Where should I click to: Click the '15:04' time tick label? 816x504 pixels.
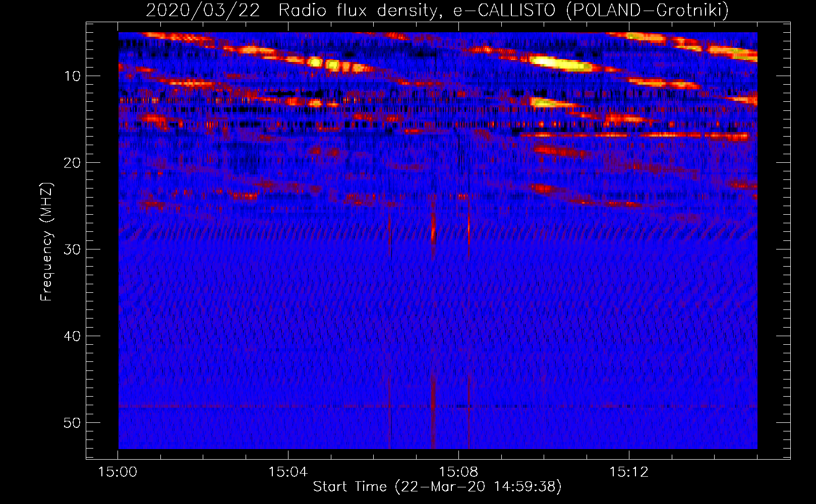(288, 472)
